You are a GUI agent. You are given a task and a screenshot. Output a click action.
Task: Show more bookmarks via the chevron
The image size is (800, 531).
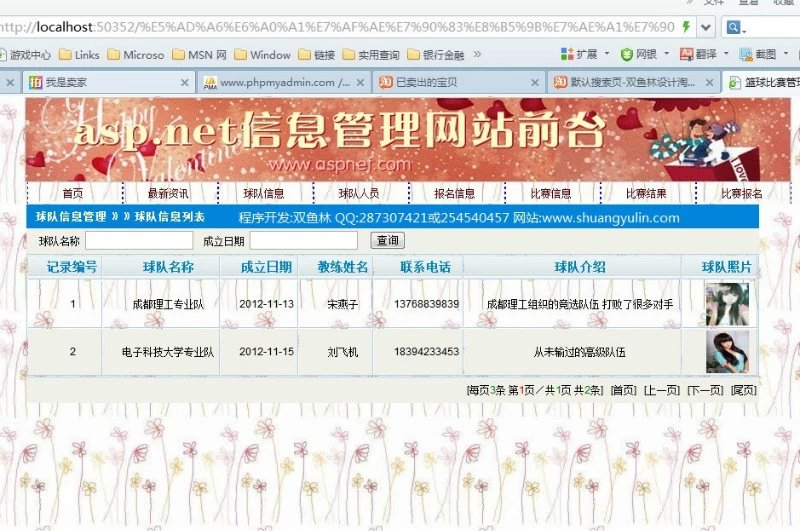(477, 54)
